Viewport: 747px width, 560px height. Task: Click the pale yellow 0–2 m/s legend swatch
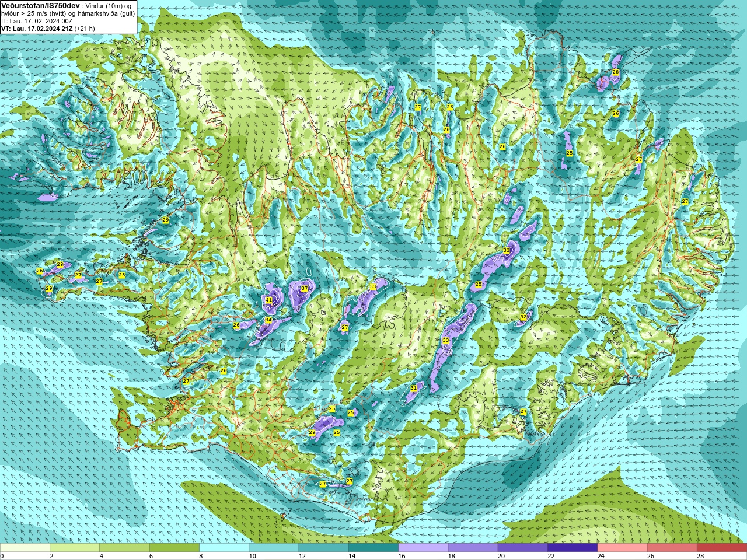(25, 548)
